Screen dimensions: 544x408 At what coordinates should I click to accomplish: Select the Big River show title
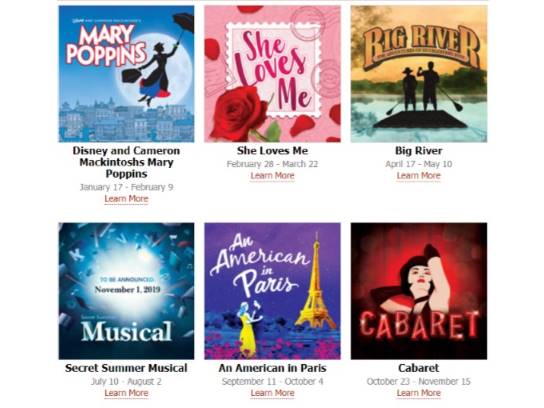[x=419, y=151]
